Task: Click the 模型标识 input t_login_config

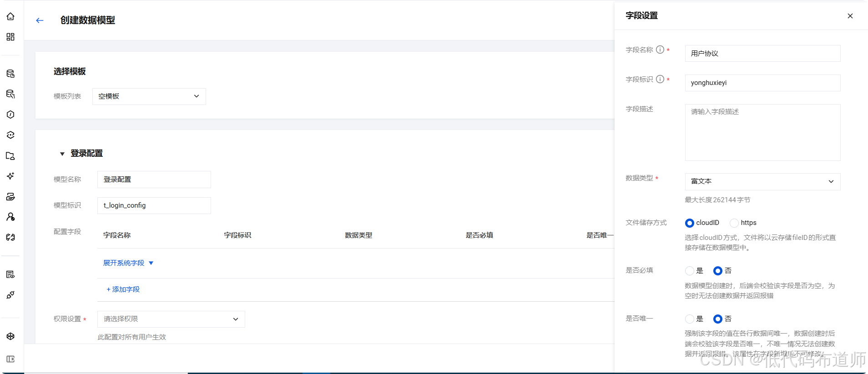Action: (x=154, y=205)
